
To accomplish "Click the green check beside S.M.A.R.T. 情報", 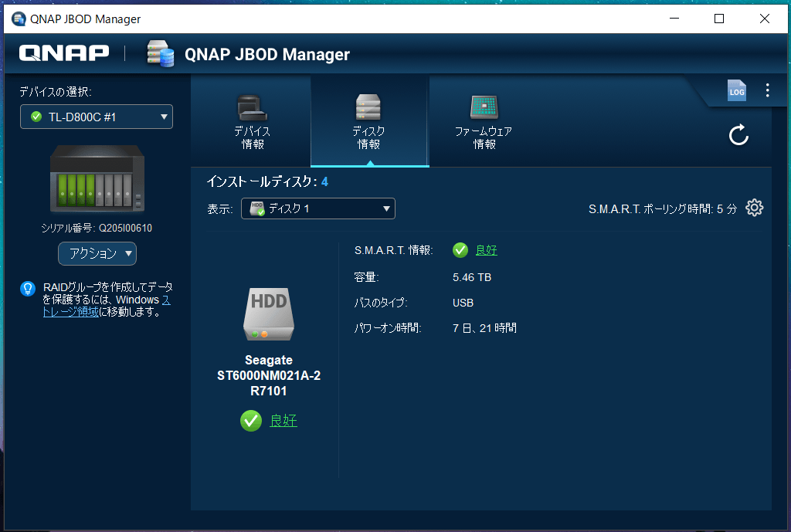I will point(460,250).
